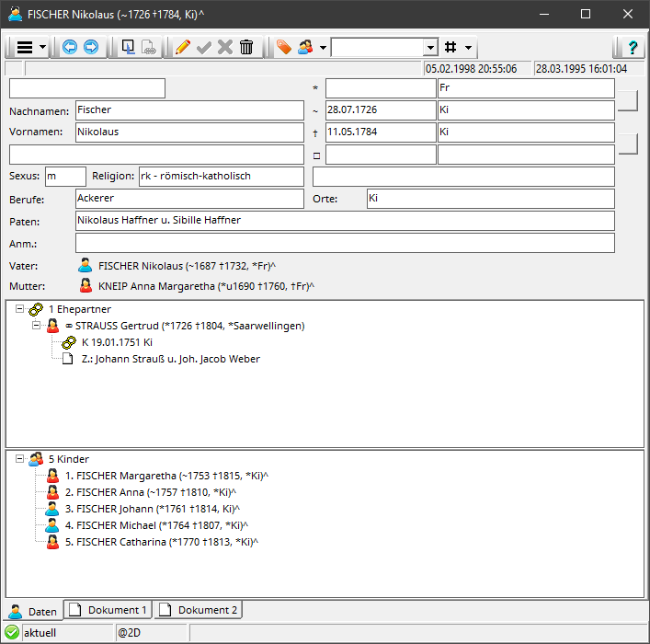Viewport: 650px width, 644px height.
Task: Click the green check status icon
Action: click(12, 632)
